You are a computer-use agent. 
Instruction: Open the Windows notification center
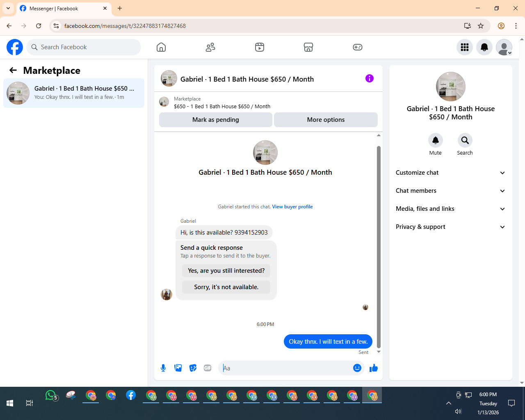(511, 403)
